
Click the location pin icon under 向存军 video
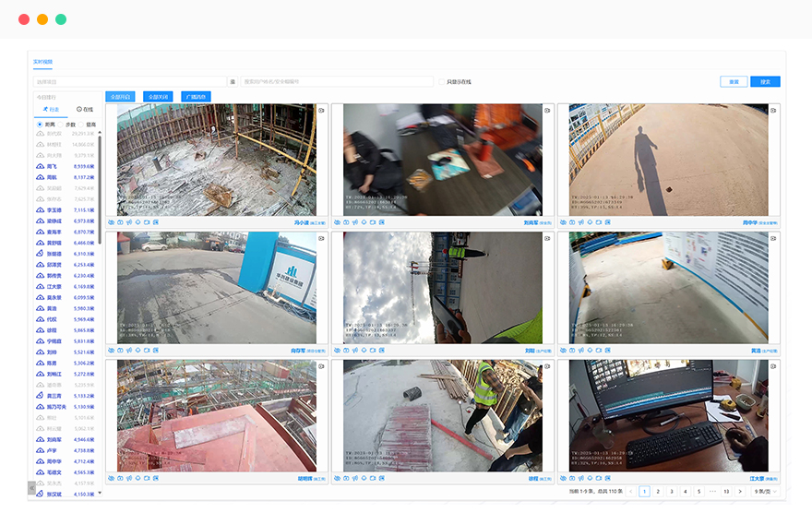click(x=137, y=351)
